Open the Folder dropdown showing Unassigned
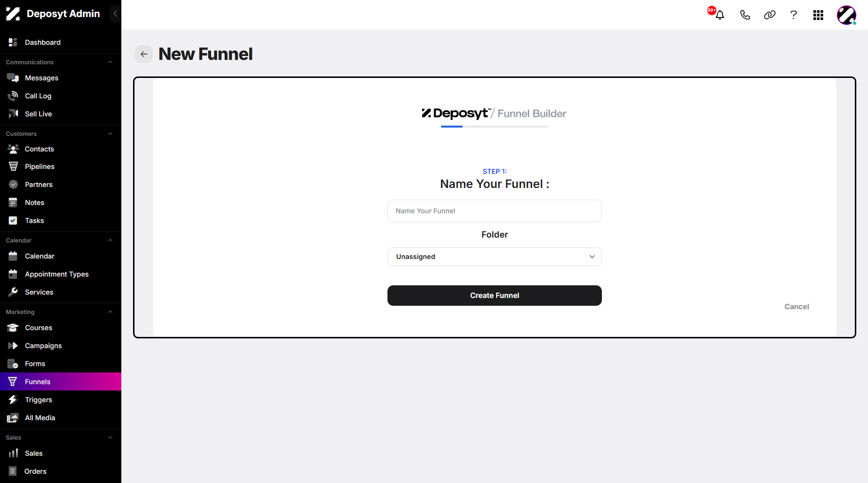Image resolution: width=868 pixels, height=483 pixels. pos(495,257)
